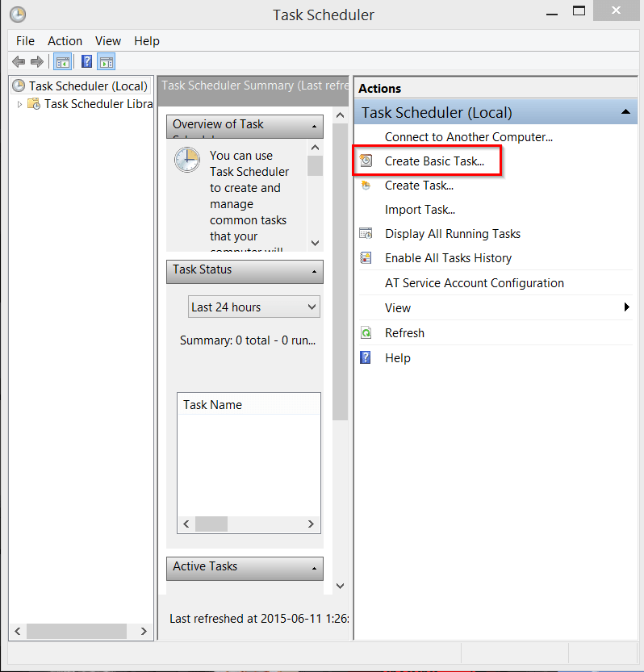Viewport: 644px width, 672px height.
Task: Click the blue Help icon in the toolbar
Action: [86, 61]
